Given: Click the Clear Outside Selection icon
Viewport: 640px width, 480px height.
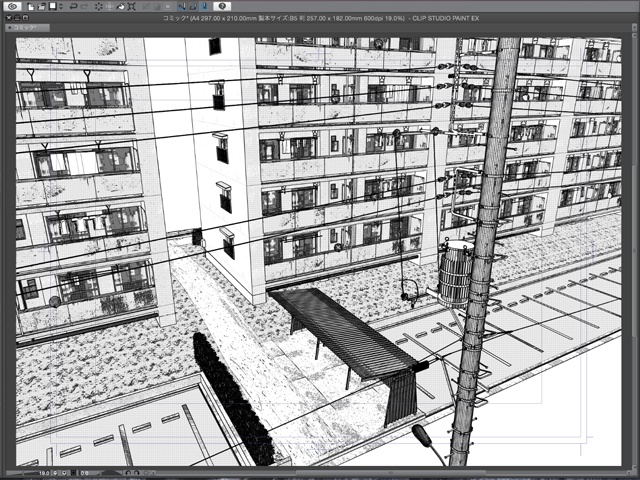Looking at the screenshot, I should point(110,7).
